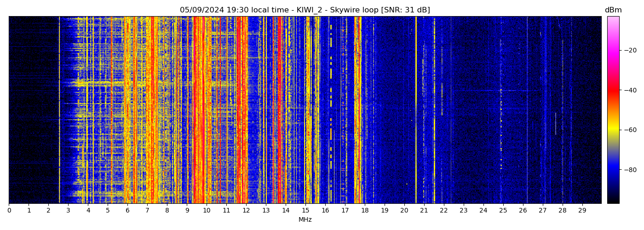Click the 21 MHz x-axis tick label
644x230 pixels.
(424, 210)
